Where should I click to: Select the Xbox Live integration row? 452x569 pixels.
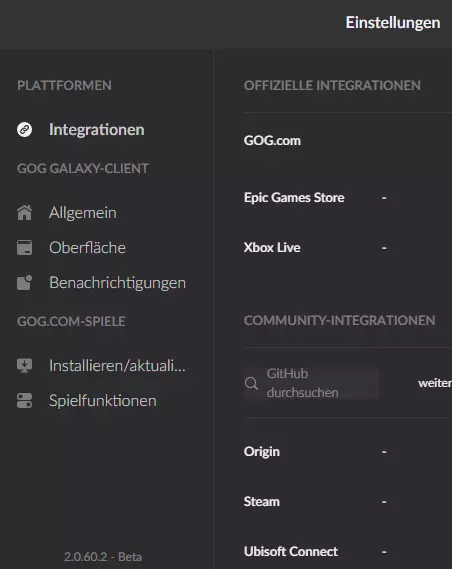[272, 247]
